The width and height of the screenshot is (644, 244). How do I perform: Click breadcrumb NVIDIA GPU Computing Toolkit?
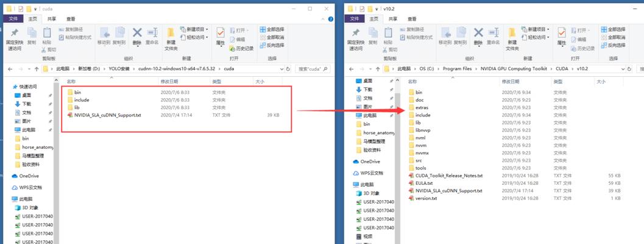pyautogui.click(x=514, y=69)
